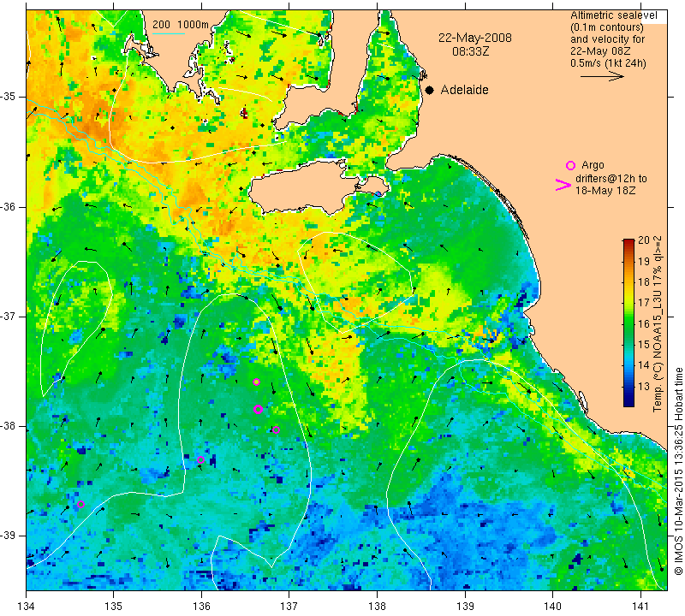Click the cyan 200 1000m isobath legend line
The width and height of the screenshot is (685, 616).
pyautogui.click(x=169, y=33)
